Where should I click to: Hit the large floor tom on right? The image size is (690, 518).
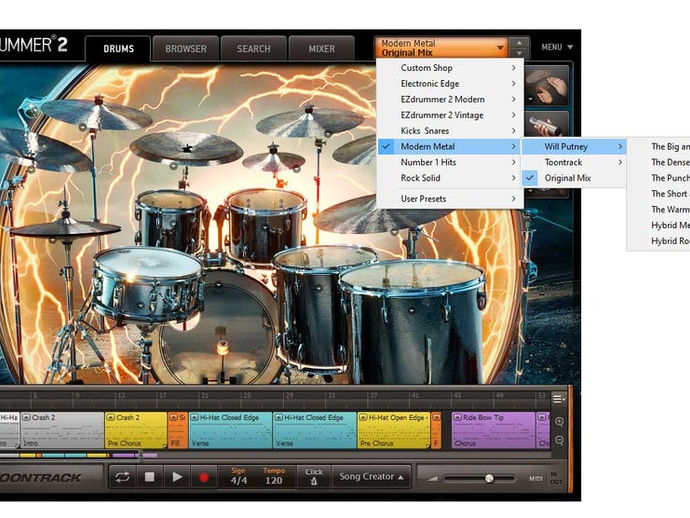pos(414,321)
